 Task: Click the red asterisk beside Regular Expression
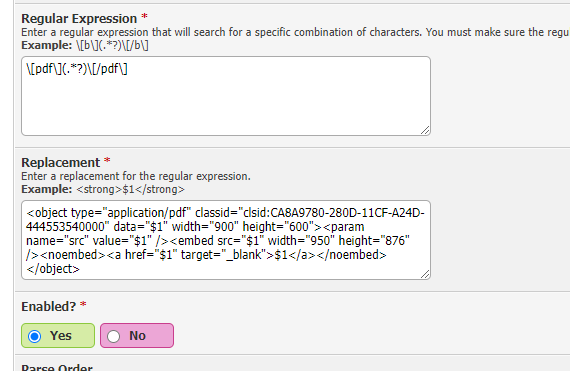(x=144, y=17)
